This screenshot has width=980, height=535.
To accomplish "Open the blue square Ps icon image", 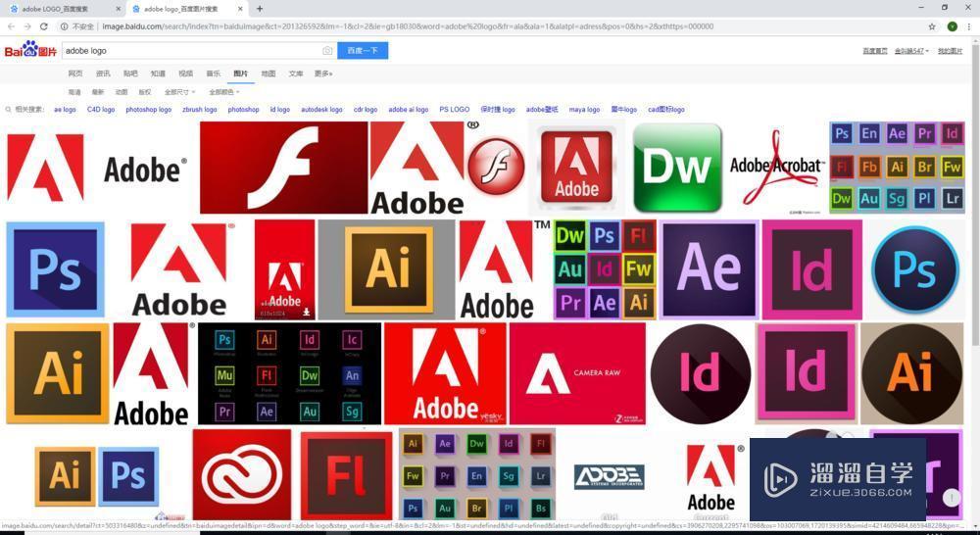I will [x=55, y=269].
